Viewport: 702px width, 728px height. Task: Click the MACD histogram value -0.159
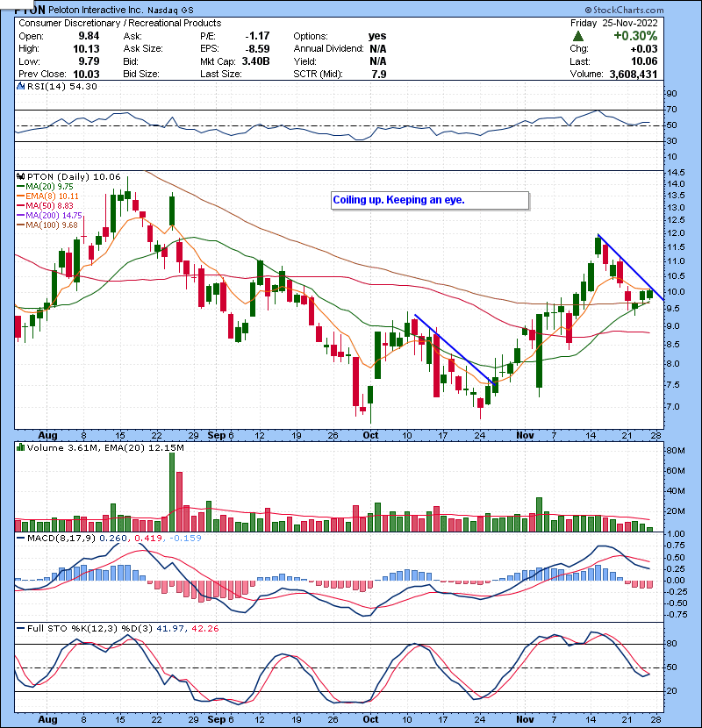185,539
